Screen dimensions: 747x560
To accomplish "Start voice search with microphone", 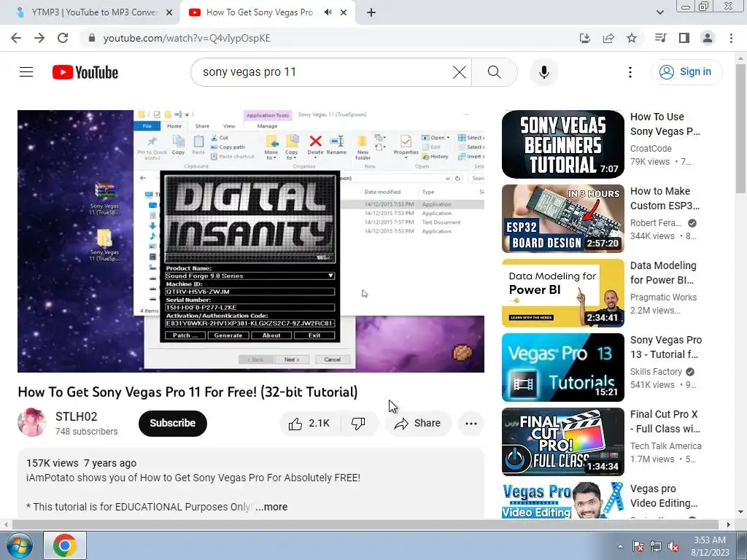I will (x=544, y=72).
